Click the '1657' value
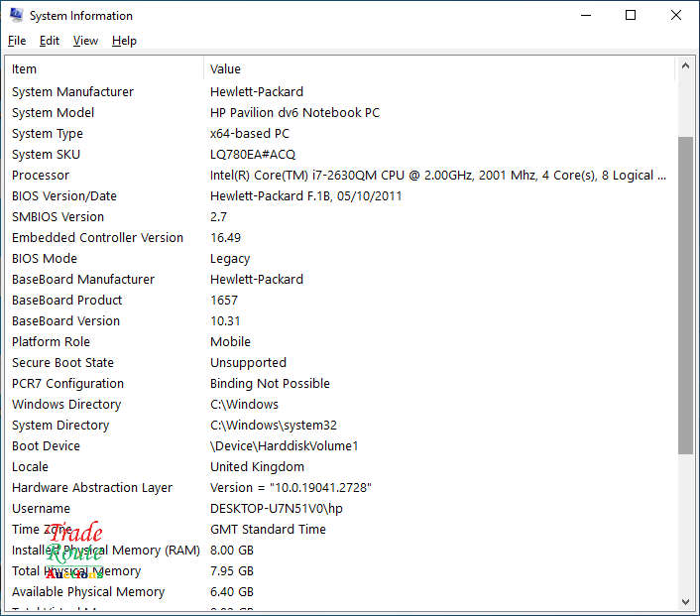The image size is (700, 616). click(x=224, y=301)
